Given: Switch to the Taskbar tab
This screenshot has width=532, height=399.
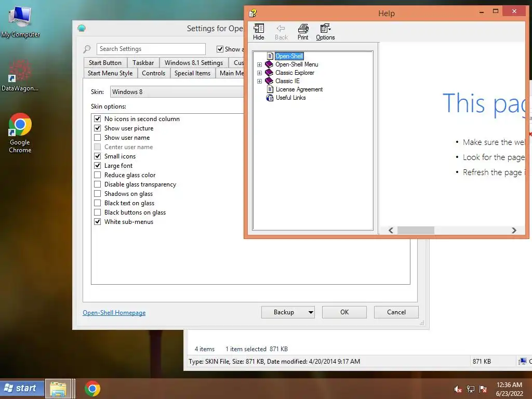Looking at the screenshot, I should 143,63.
